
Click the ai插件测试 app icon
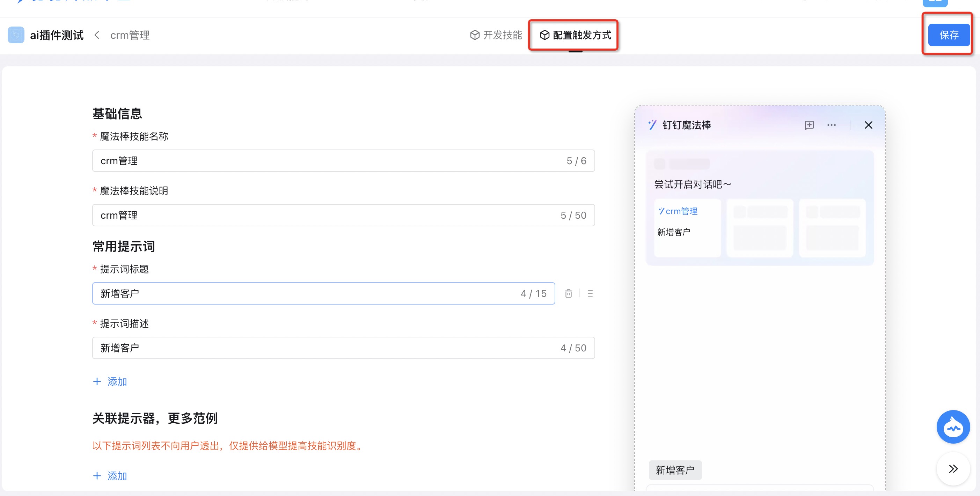coord(16,35)
